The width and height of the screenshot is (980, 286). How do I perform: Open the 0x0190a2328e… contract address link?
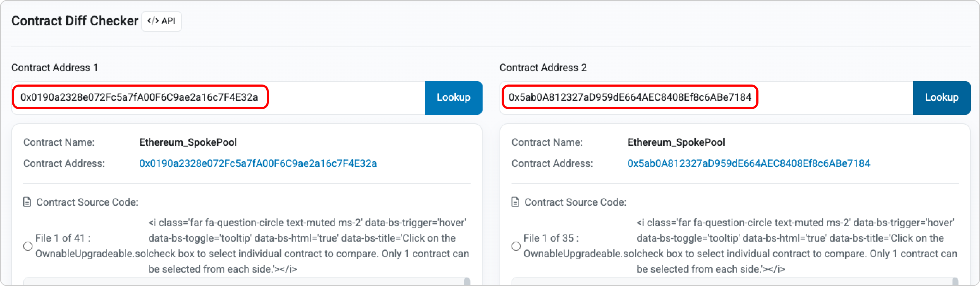point(258,163)
